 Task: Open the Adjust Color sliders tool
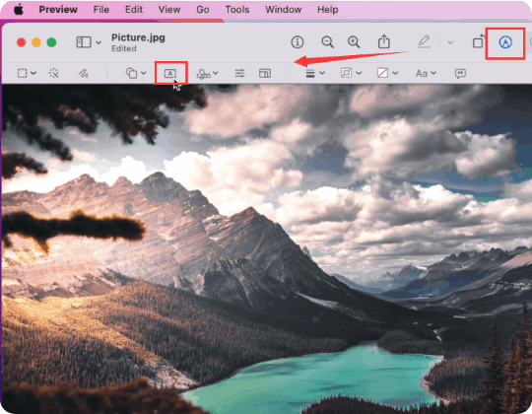pos(239,73)
